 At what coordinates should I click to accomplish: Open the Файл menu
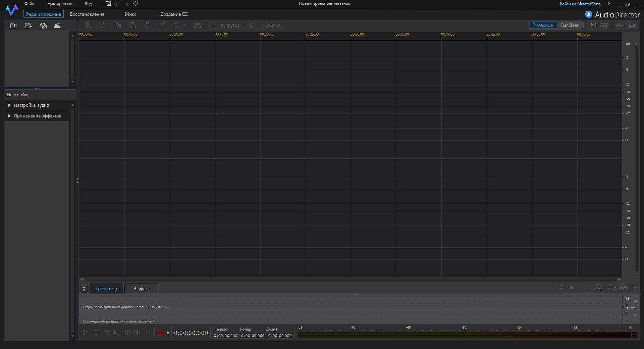pos(29,4)
